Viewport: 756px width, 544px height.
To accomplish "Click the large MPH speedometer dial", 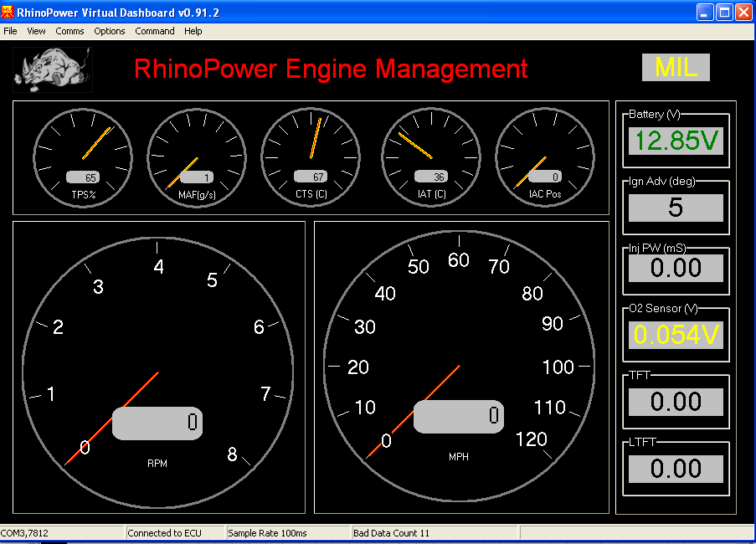I will pyautogui.click(x=460, y=368).
